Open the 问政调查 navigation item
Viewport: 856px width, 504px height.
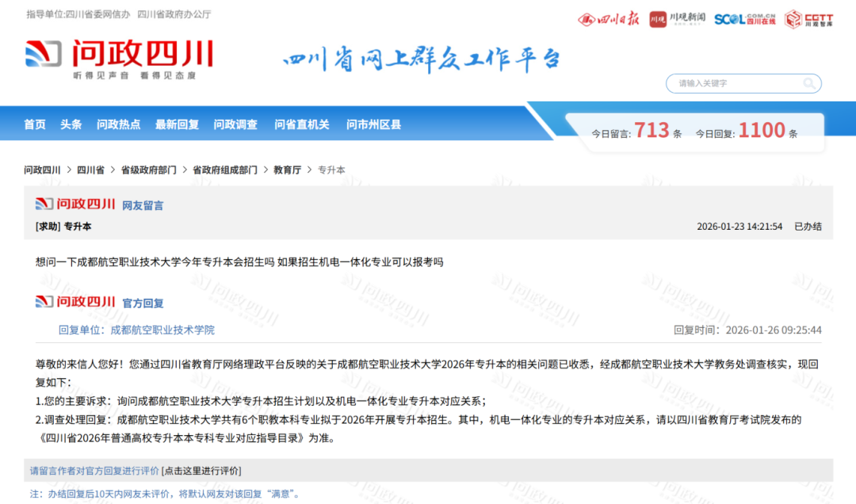tap(235, 124)
